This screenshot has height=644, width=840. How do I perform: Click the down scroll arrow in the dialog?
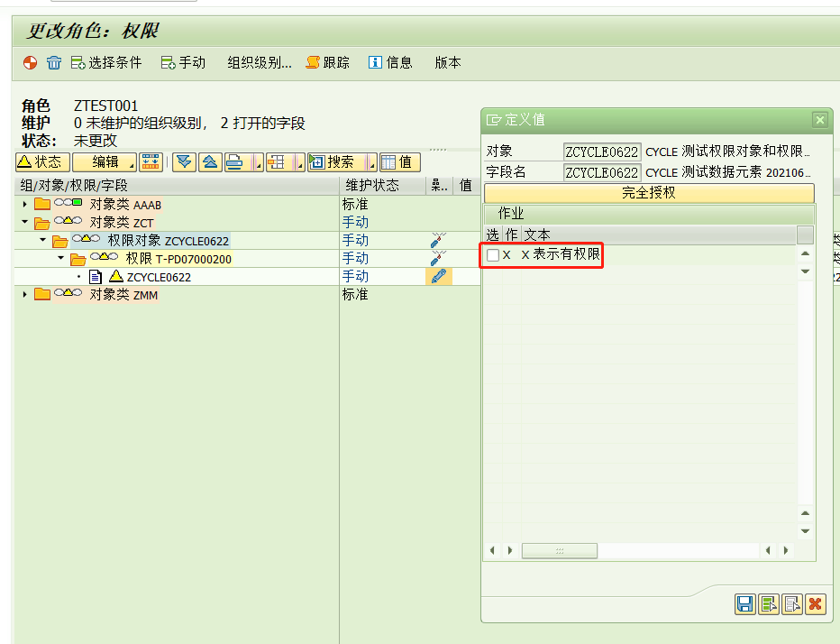tap(806, 270)
